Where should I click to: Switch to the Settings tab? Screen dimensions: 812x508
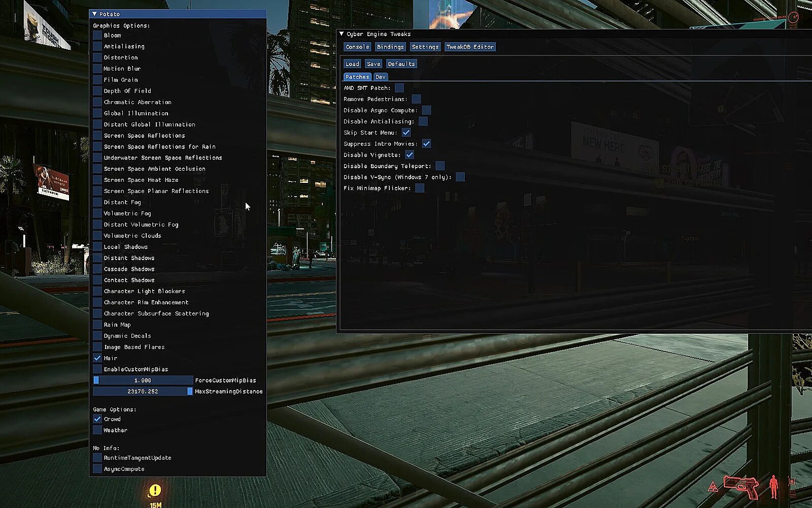pyautogui.click(x=425, y=47)
